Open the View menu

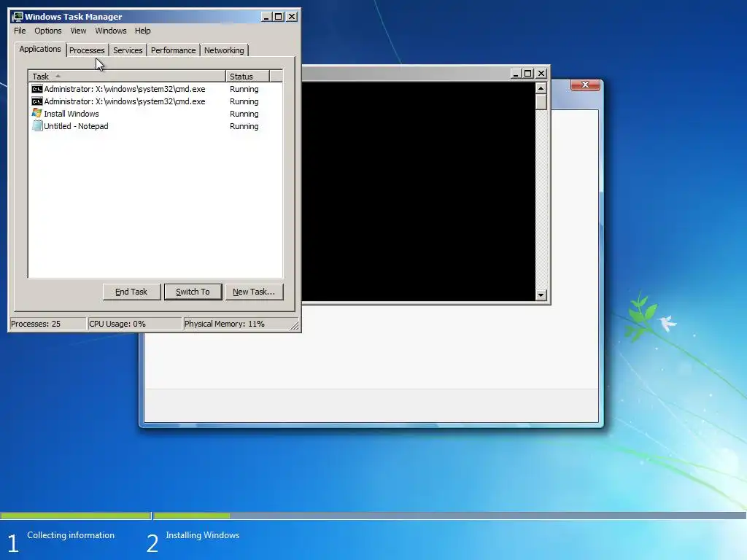tap(78, 31)
